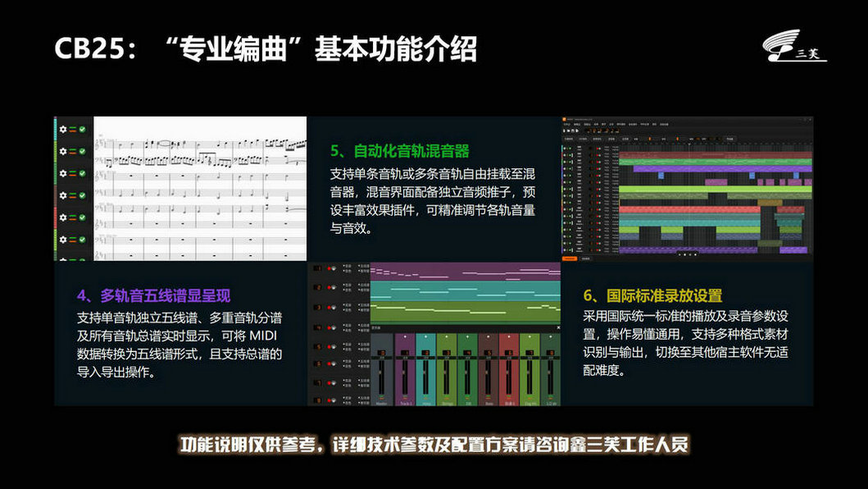The width and height of the screenshot is (868, 489).
Task: Select the long salmon-red clip in DAW arrangement
Action: (690, 209)
